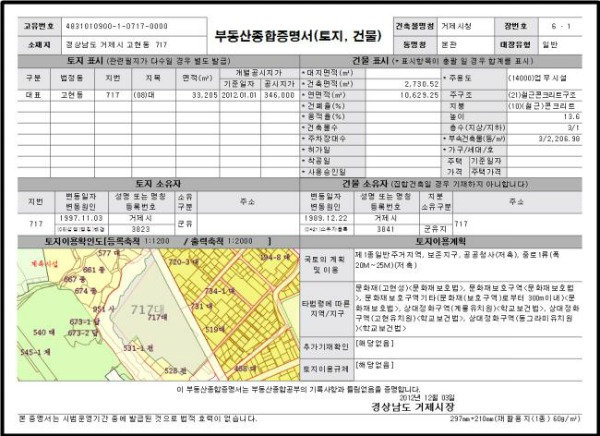This screenshot has height=436, width=600.
Task: Click parcel label '531-1 천' on map
Action: pos(139,348)
